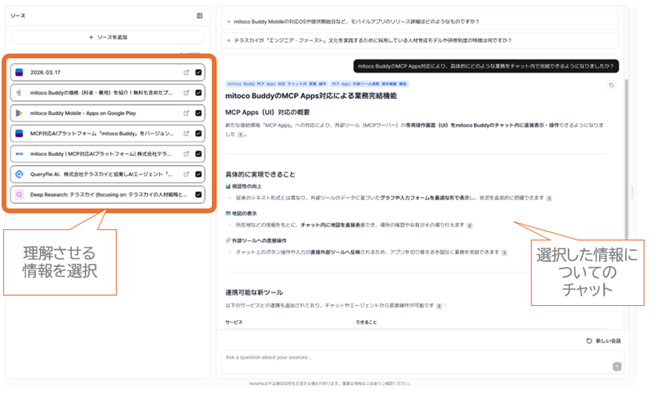
Task: Click favicon of MCP対応AIプラットフォーム「mitoco Buddy」 source
Action: [19, 134]
